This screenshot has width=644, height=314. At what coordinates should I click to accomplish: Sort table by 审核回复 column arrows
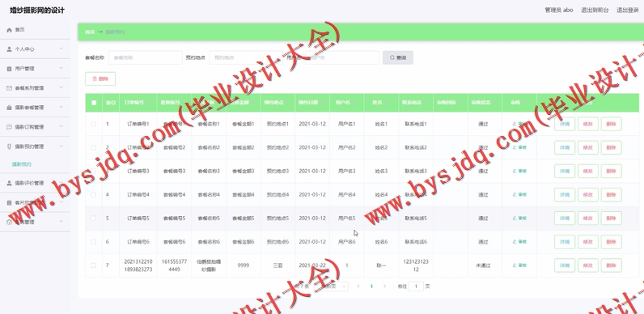pyautogui.click(x=460, y=103)
